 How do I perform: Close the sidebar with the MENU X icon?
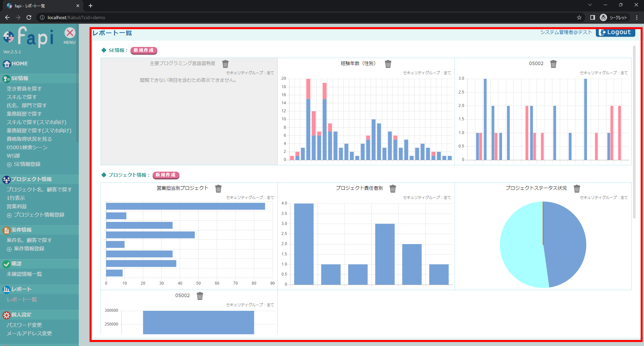point(70,33)
